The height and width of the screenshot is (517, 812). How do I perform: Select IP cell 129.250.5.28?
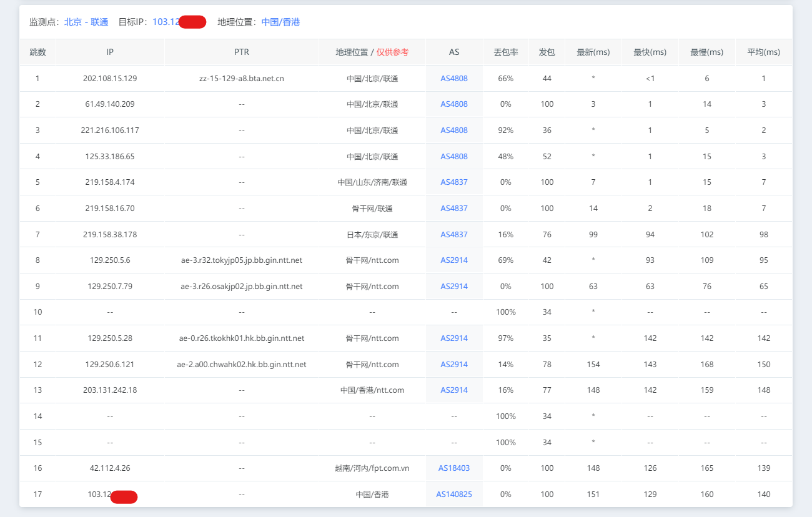pyautogui.click(x=110, y=338)
